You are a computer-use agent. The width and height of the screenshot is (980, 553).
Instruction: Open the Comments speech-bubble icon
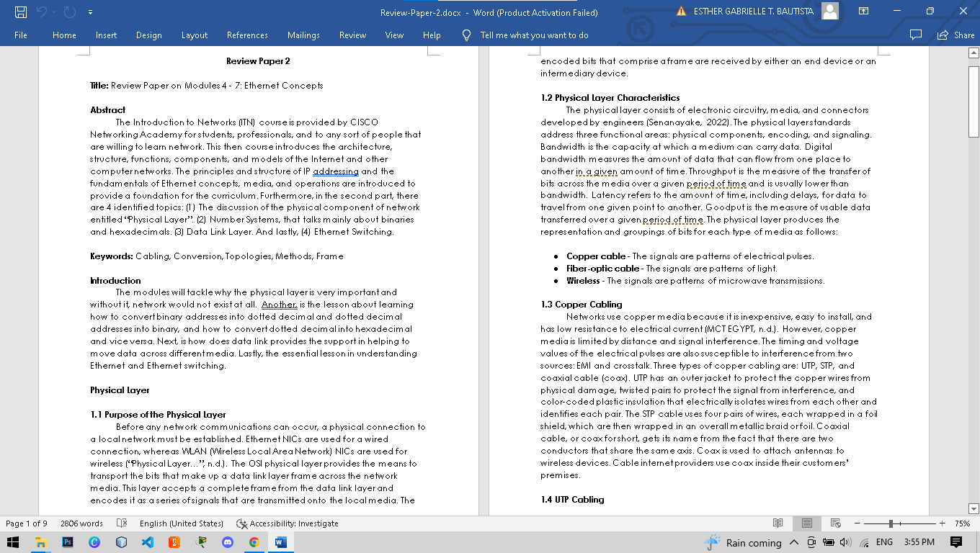pyautogui.click(x=916, y=35)
